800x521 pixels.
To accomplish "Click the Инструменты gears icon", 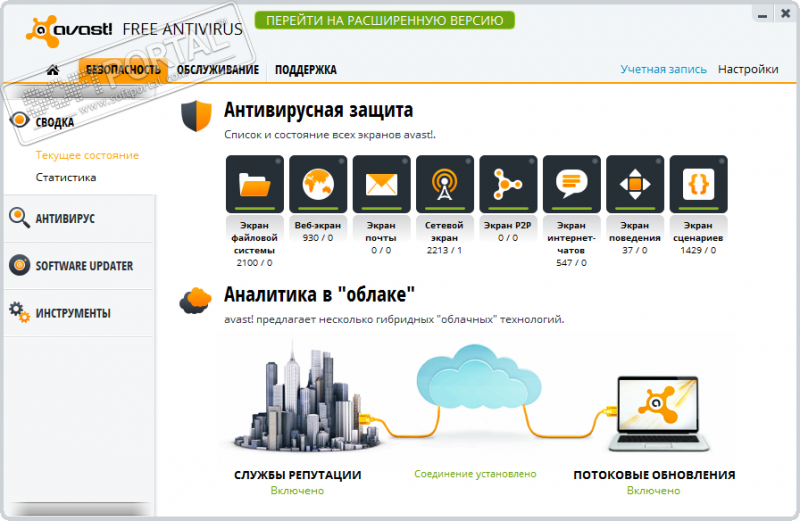I will click(19, 312).
